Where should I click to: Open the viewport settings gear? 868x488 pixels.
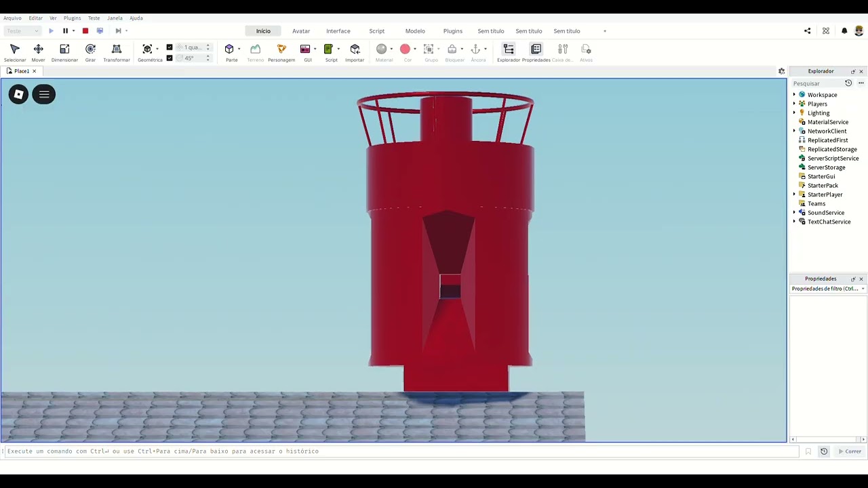tap(781, 71)
